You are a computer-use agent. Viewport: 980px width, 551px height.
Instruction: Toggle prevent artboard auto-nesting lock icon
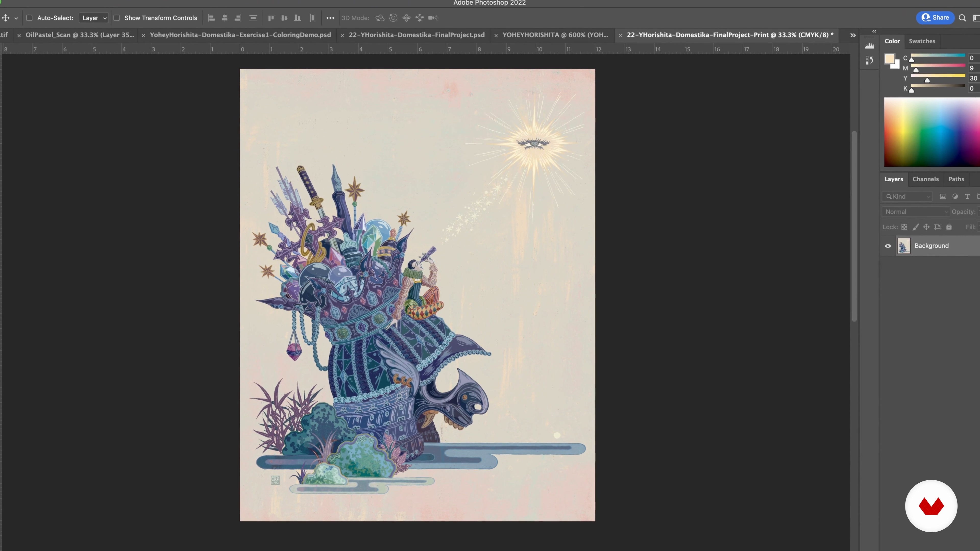pos(938,227)
